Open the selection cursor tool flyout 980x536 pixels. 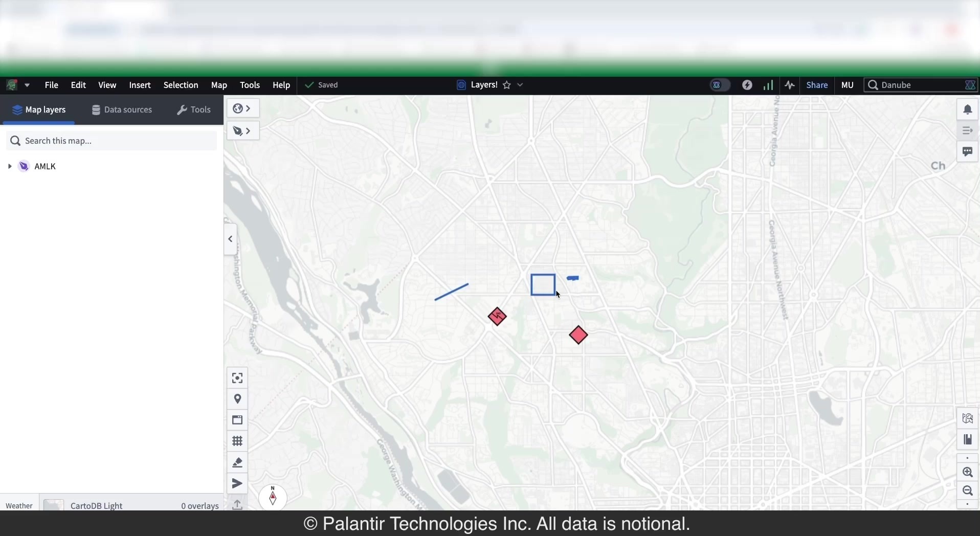coord(242,131)
